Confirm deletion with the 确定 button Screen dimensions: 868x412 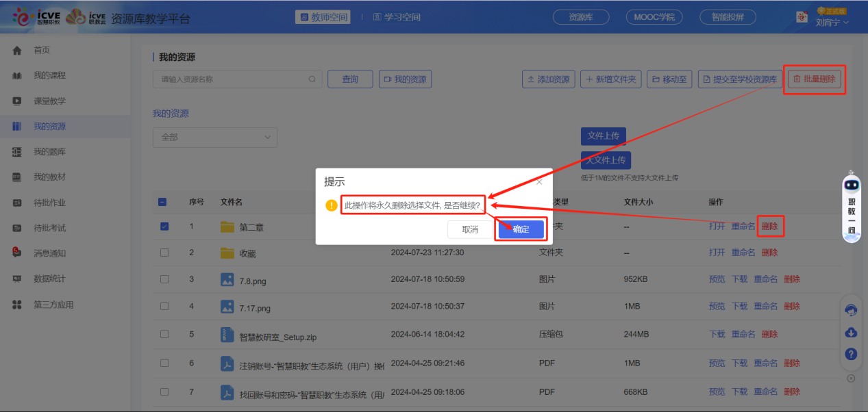point(521,229)
